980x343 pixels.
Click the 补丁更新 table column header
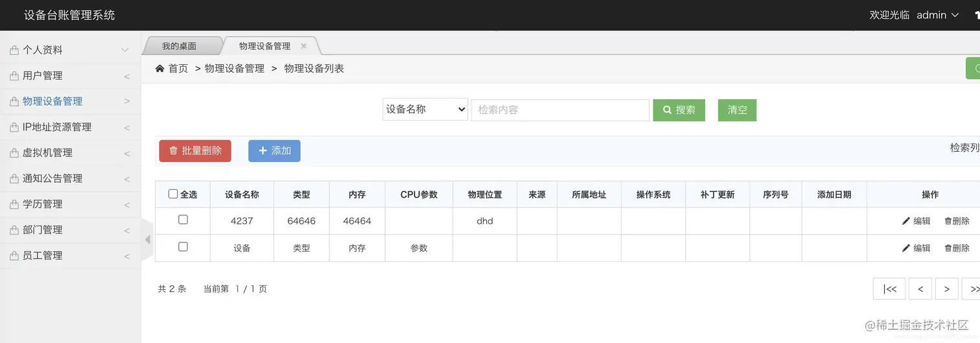click(717, 195)
